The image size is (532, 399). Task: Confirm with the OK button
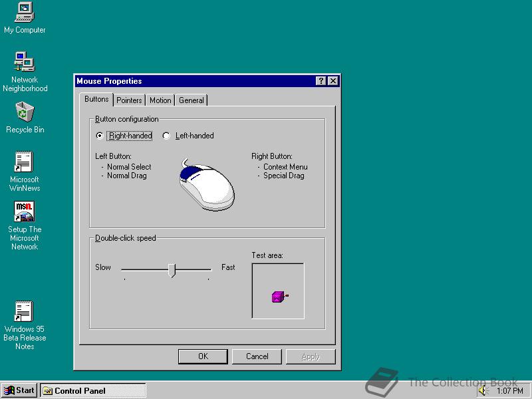[x=203, y=356]
